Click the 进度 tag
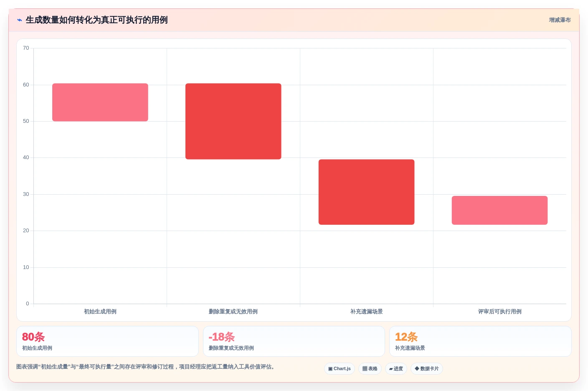The width and height of the screenshot is (588, 391). pos(396,368)
